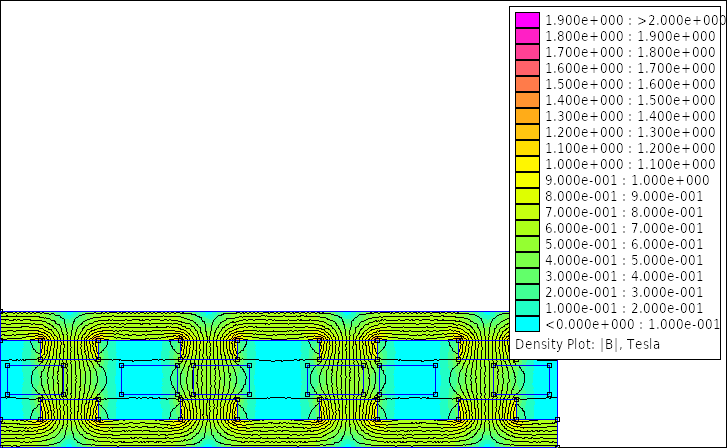Pick the green swatch beside 5.000e-001 : 6.000e-001
This screenshot has height=448, width=727.
pos(527,244)
